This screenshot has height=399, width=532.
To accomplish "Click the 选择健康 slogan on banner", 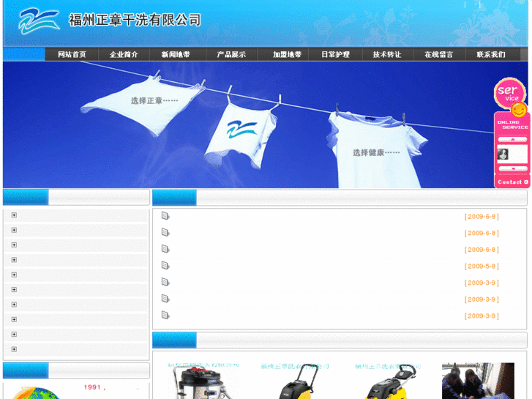I will tap(376, 153).
